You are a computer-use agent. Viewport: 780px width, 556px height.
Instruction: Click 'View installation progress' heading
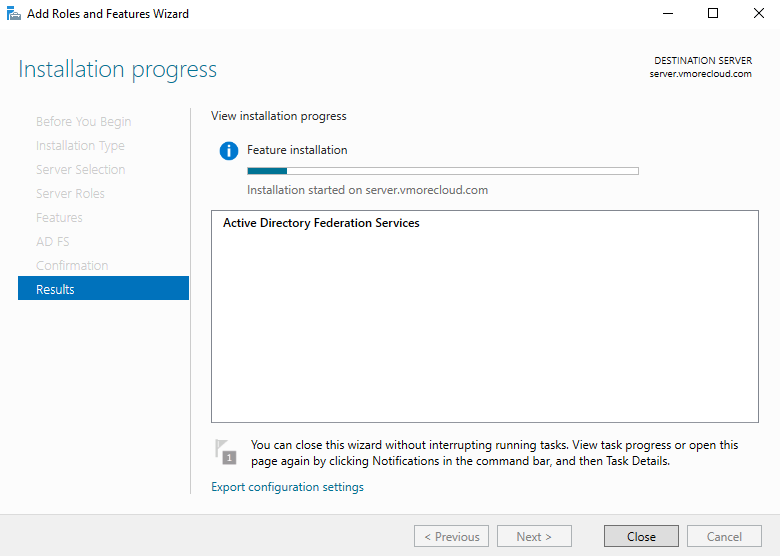pos(279,116)
